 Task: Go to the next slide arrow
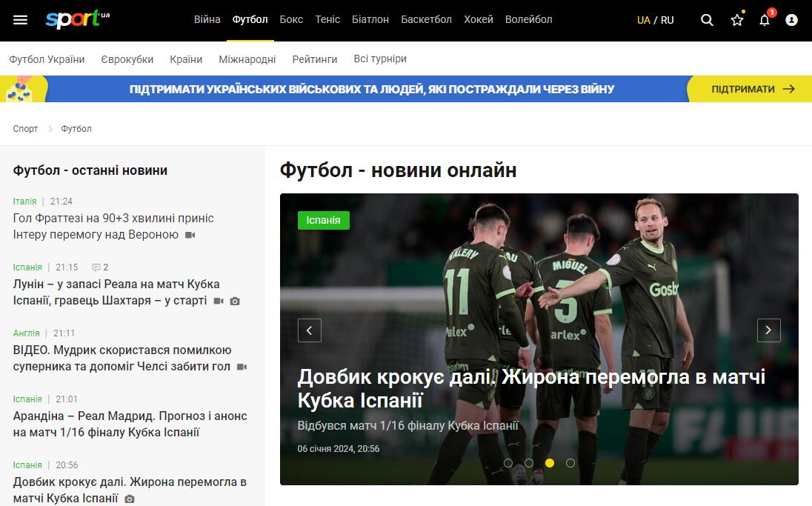point(768,330)
